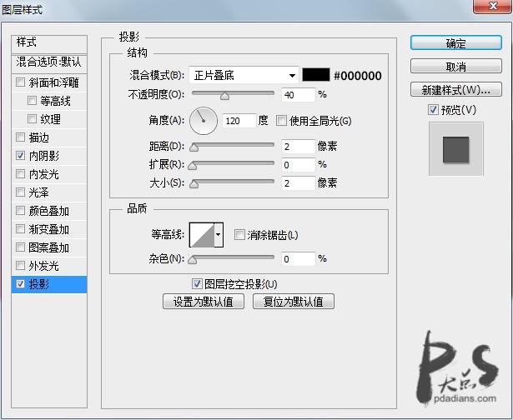
Task: Enable the 等高线 sub-option checkbox
Action: pyautogui.click(x=32, y=100)
